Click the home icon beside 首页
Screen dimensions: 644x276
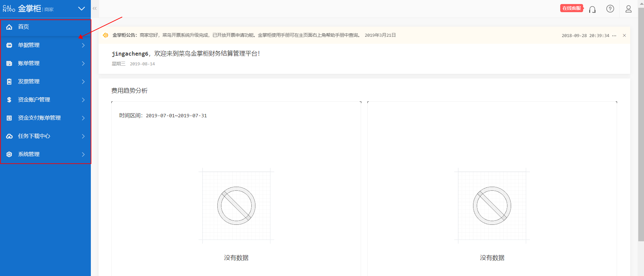coord(9,27)
